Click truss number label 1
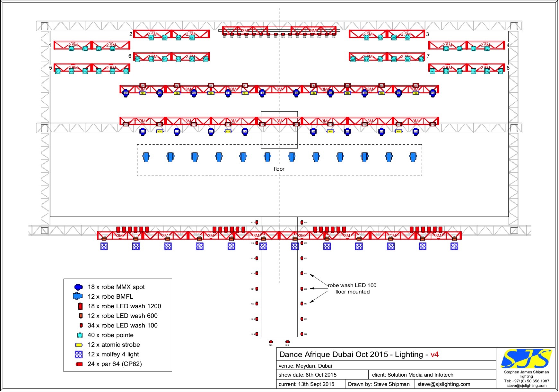 tap(50, 46)
